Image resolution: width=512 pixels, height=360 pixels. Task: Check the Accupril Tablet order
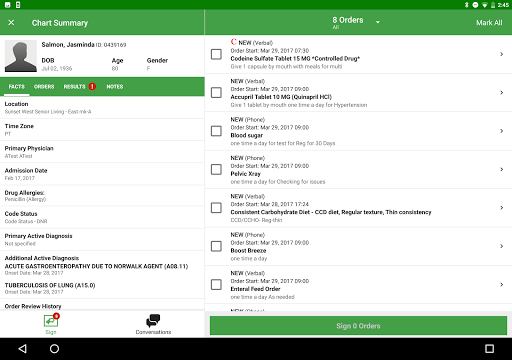pos(216,93)
